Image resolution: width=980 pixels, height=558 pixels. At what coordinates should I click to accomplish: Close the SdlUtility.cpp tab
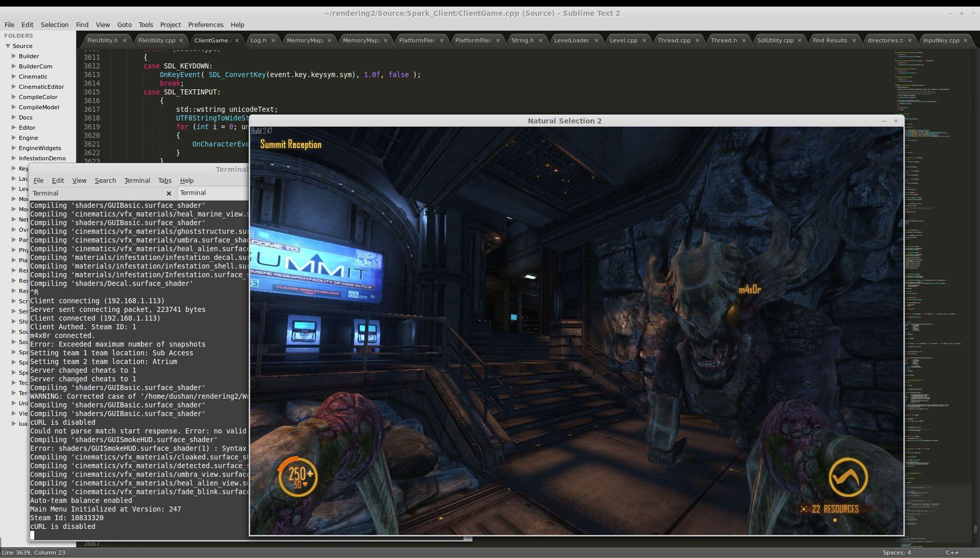pos(800,40)
